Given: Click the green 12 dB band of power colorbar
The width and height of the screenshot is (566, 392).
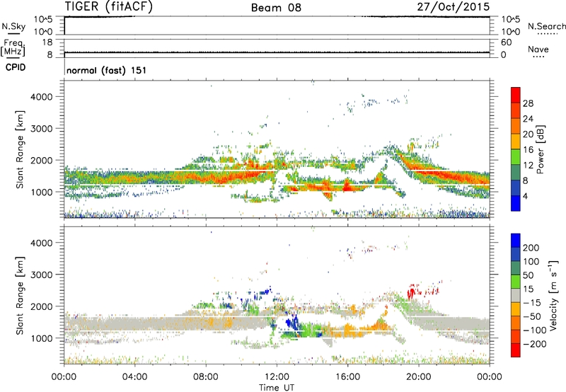Looking at the screenshot, I should [x=516, y=156].
